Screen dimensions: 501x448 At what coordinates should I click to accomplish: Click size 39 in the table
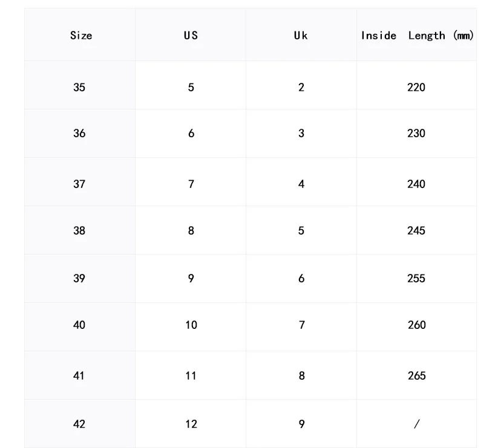point(79,278)
